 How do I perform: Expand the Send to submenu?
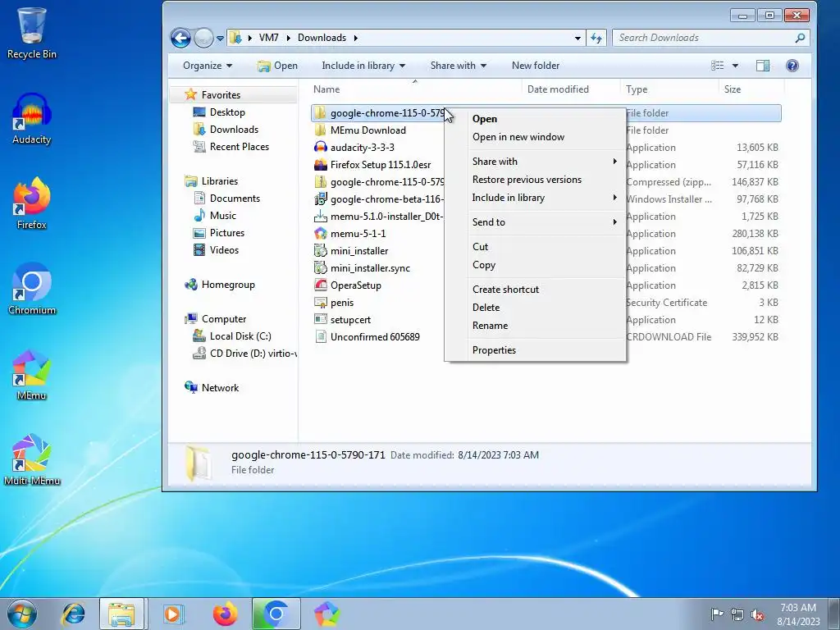click(x=536, y=222)
